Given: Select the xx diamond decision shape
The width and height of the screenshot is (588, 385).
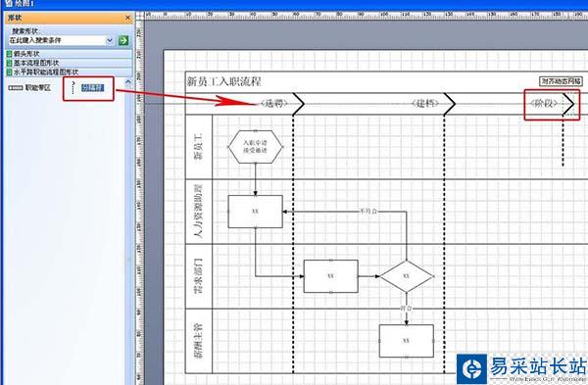Looking at the screenshot, I should 407,276.
